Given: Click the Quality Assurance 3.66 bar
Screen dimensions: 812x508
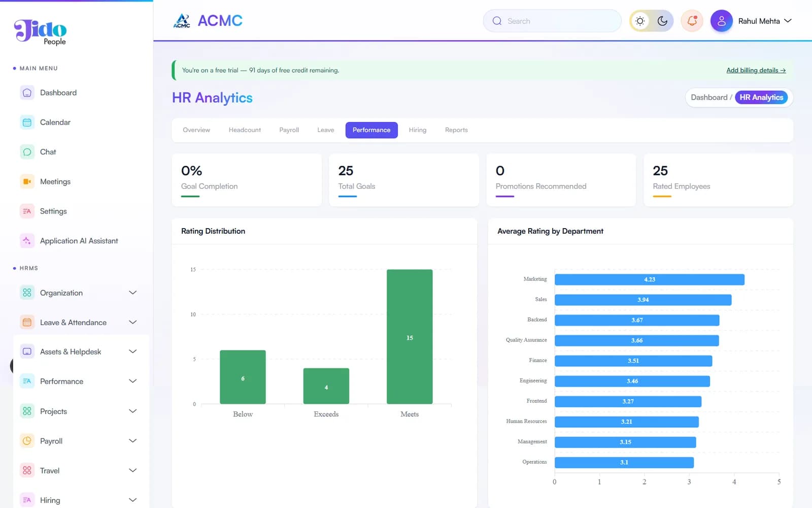Looking at the screenshot, I should coord(637,340).
